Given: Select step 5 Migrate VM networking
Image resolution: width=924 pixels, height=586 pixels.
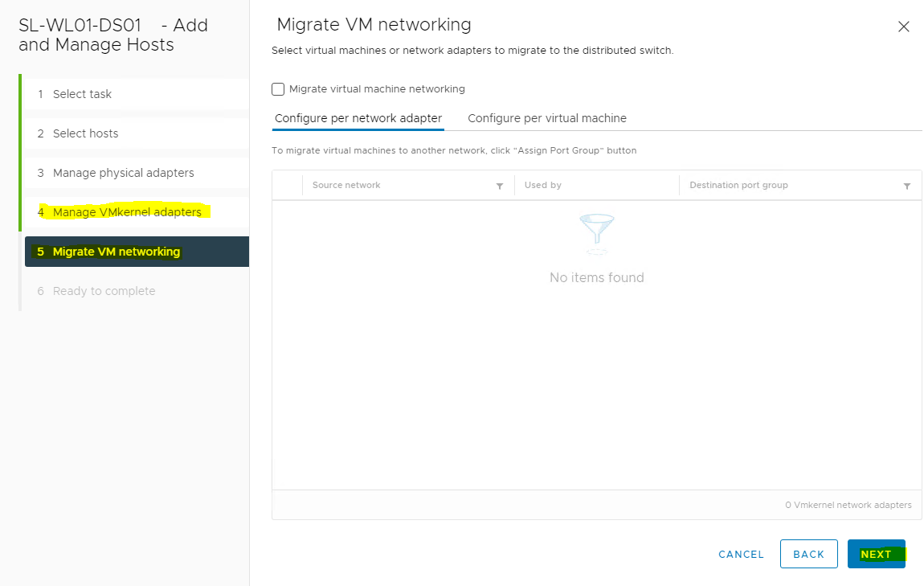Looking at the screenshot, I should pyautogui.click(x=137, y=252).
